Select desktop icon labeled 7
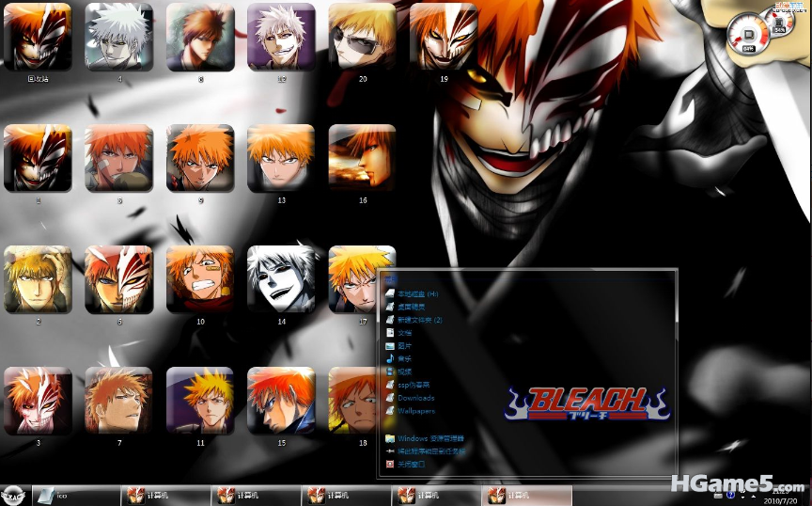Viewport: 812px width, 506px height. [119, 401]
